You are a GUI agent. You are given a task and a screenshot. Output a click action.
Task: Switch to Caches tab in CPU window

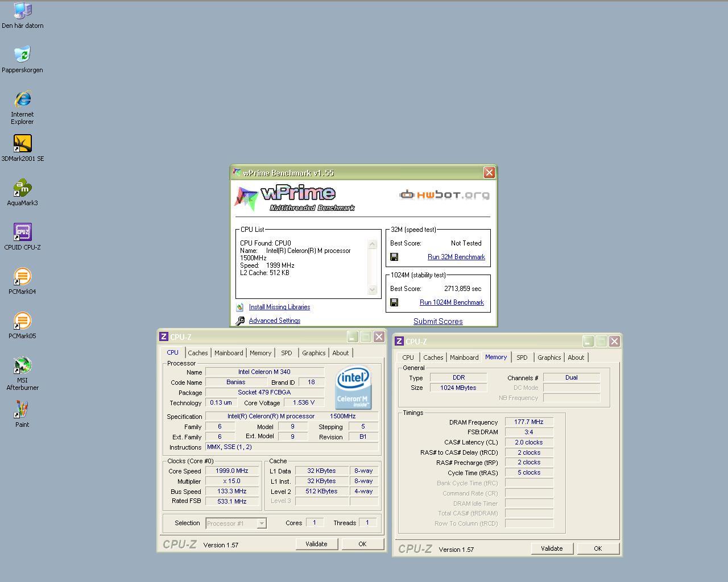click(198, 353)
